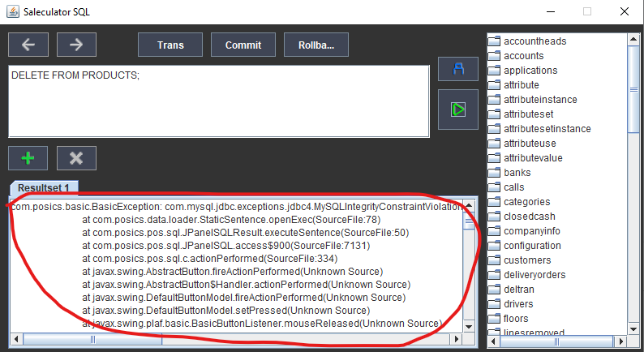
Task: Click the attributeuse folder icon
Action: 494,144
